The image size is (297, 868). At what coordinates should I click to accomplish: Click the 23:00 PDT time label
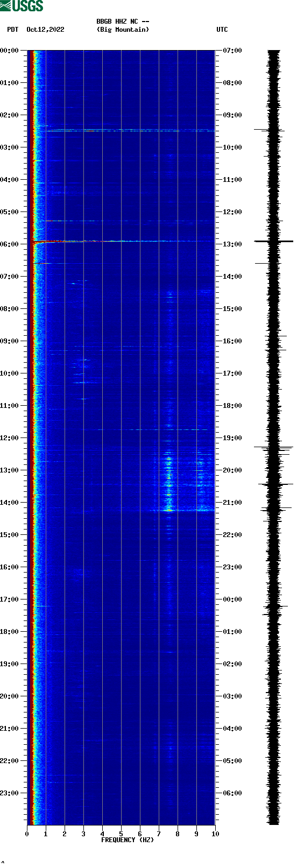[x=9, y=793]
